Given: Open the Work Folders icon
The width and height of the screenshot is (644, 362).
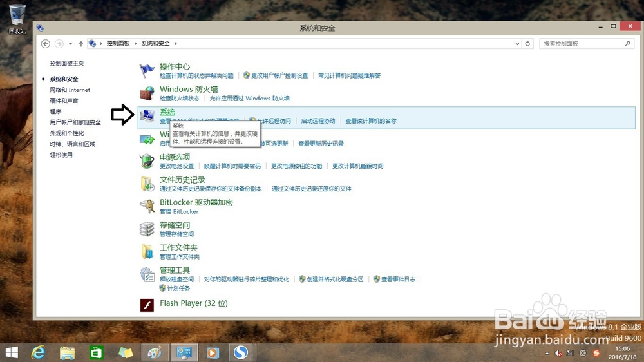Looking at the screenshot, I should tap(147, 251).
